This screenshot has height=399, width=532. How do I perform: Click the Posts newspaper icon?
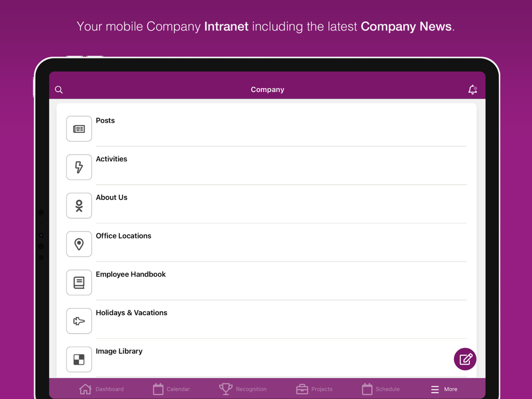click(79, 129)
